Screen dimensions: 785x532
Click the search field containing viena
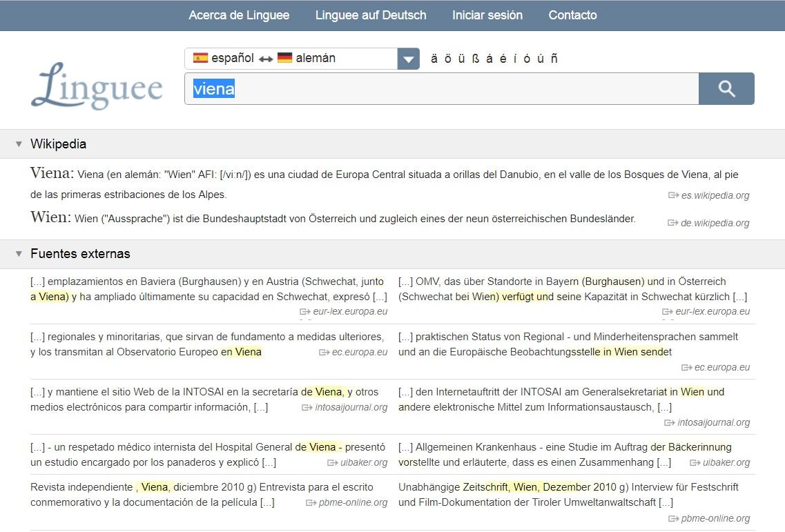click(x=442, y=88)
